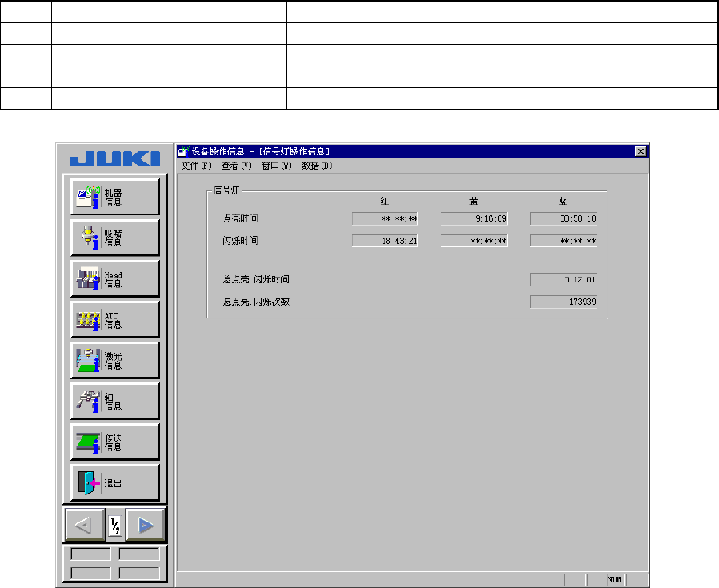This screenshot has width=719, height=588.
Task: Select the Head 信息 button
Action: tap(115, 278)
